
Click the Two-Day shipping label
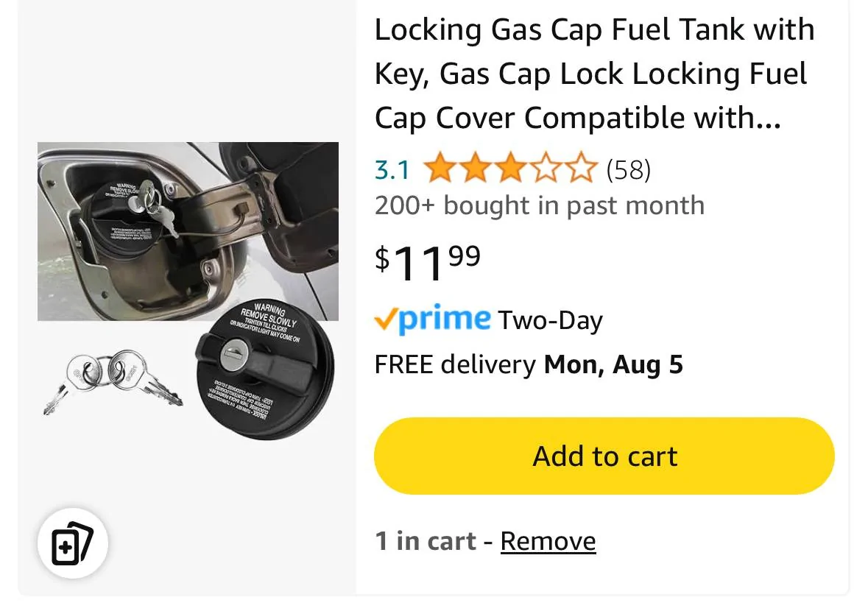[550, 320]
